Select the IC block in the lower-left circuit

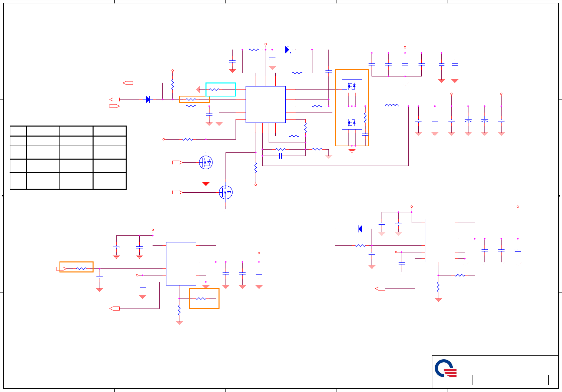181,264
